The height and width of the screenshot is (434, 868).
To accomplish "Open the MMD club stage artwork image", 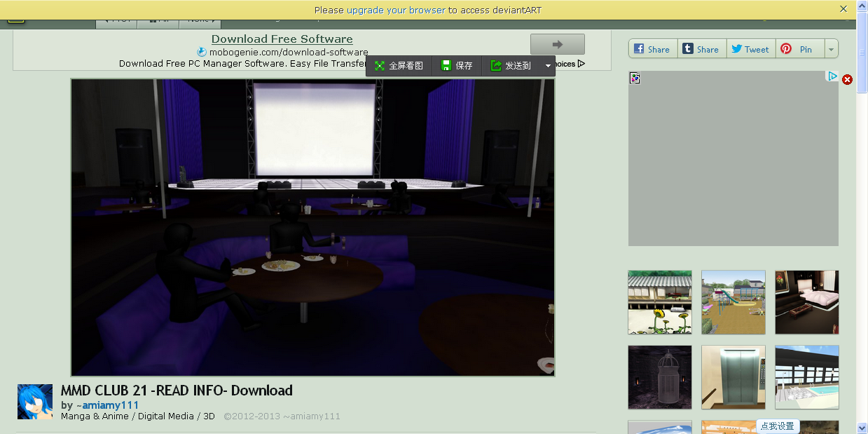I will [312, 227].
